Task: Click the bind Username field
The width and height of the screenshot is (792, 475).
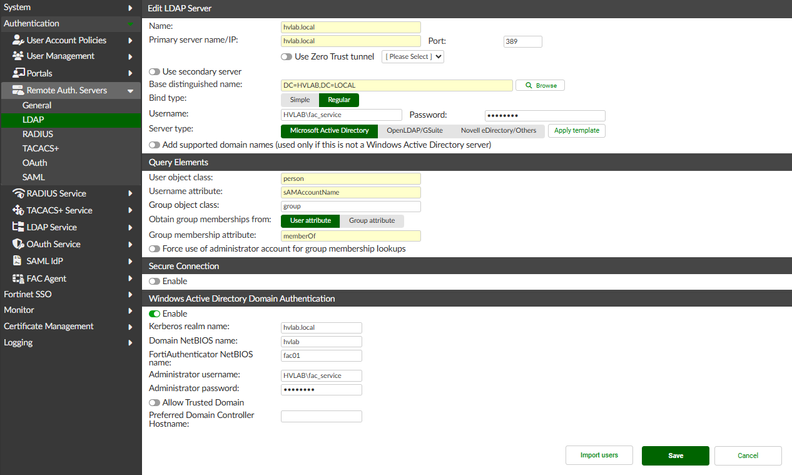Action: (x=341, y=115)
